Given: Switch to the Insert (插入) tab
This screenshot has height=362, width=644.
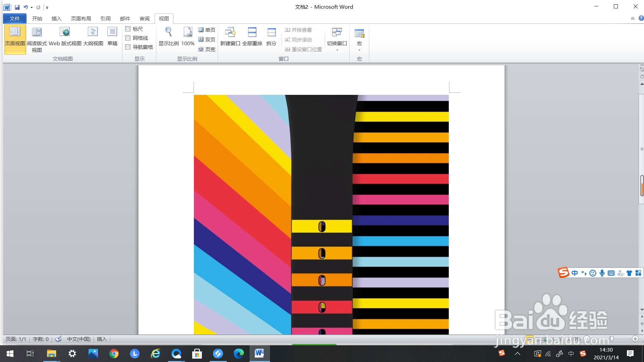Looking at the screenshot, I should [x=56, y=19].
